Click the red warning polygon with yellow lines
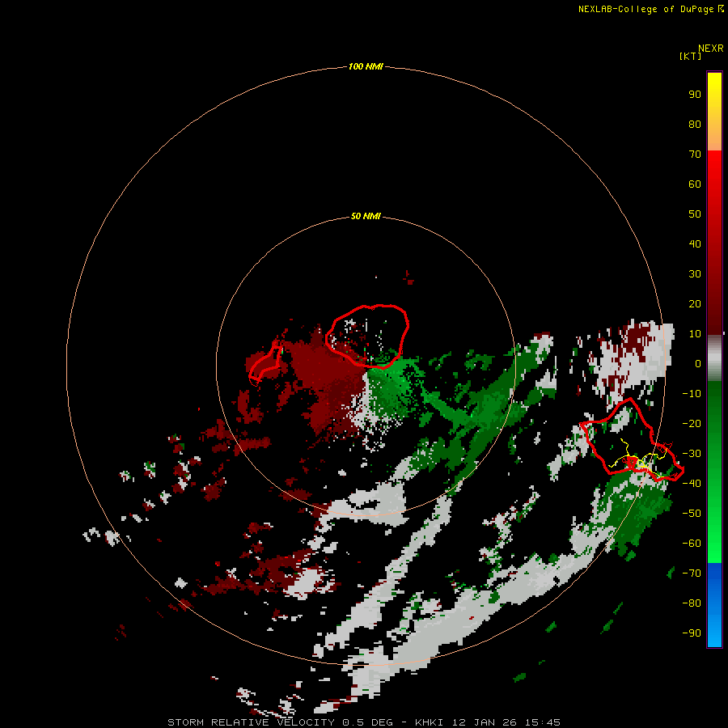The image size is (728, 728). click(632, 438)
